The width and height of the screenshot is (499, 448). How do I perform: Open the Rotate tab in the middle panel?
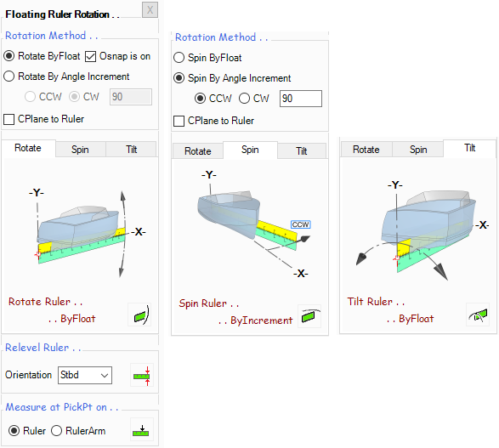(197, 151)
